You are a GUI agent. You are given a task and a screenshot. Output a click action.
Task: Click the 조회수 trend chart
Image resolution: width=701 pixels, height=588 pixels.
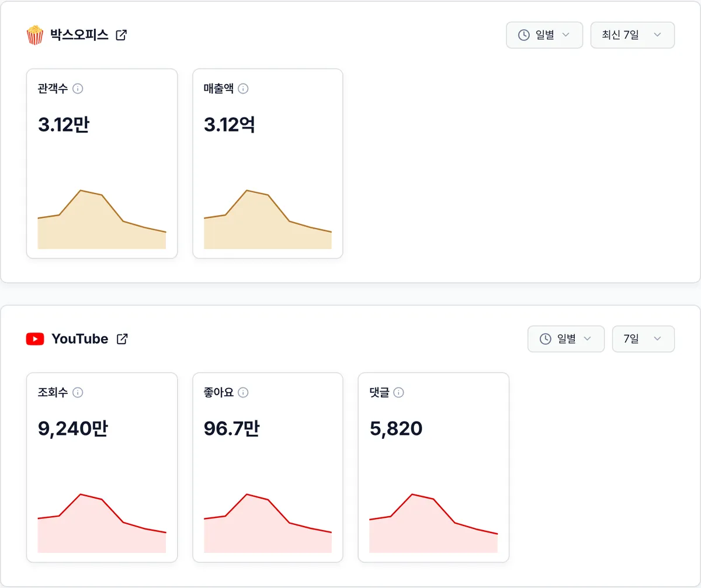coord(102,524)
